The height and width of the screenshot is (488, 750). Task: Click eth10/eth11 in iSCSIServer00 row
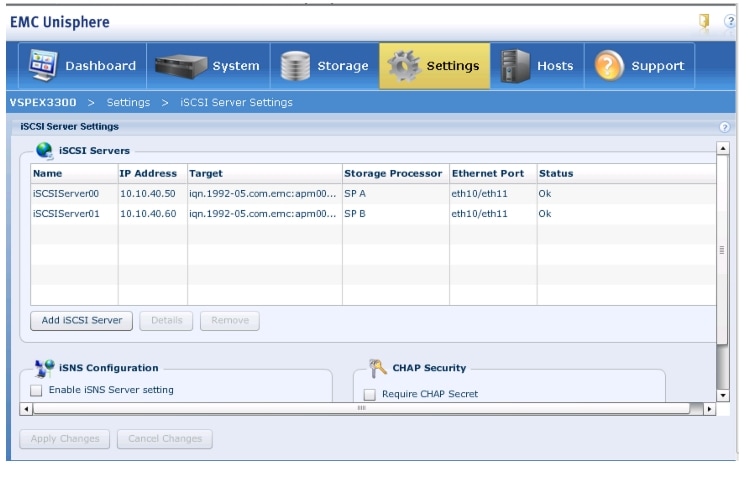479,194
